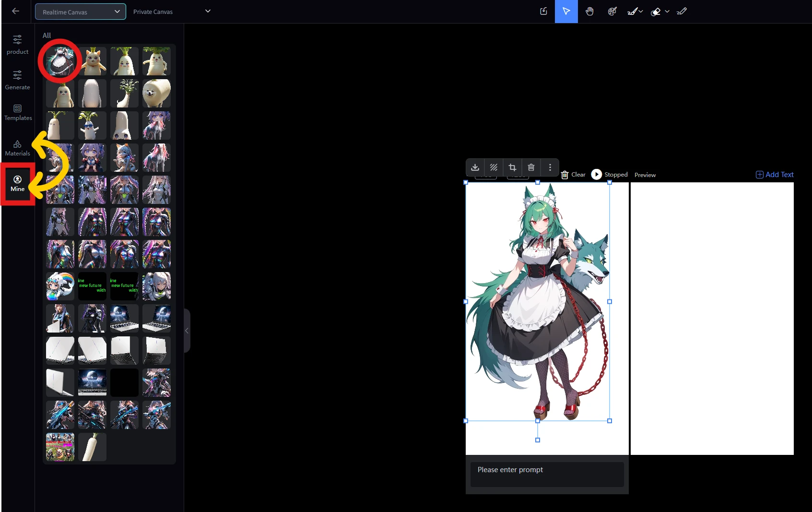The image size is (812, 512).
Task: Expand the brush tool options arrow
Action: click(x=641, y=12)
